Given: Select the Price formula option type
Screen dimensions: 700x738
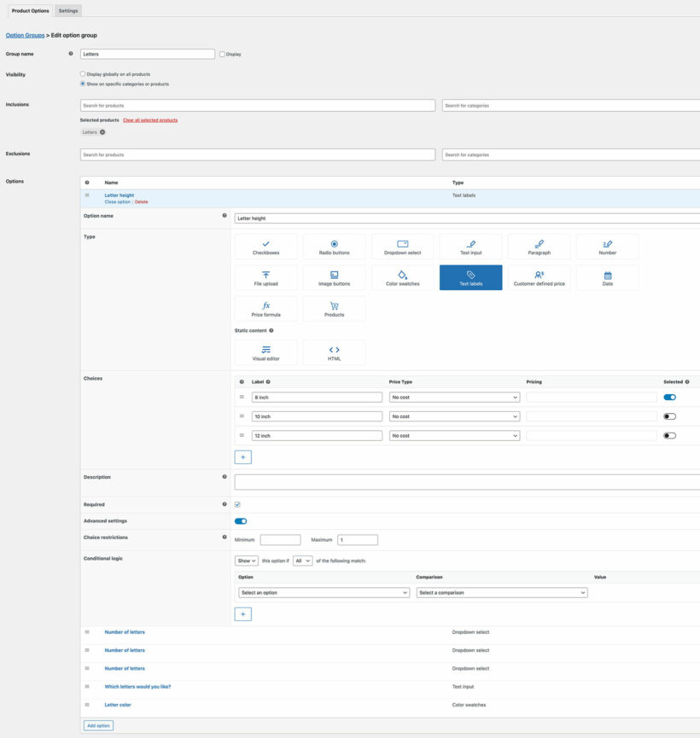Looking at the screenshot, I should tap(265, 308).
